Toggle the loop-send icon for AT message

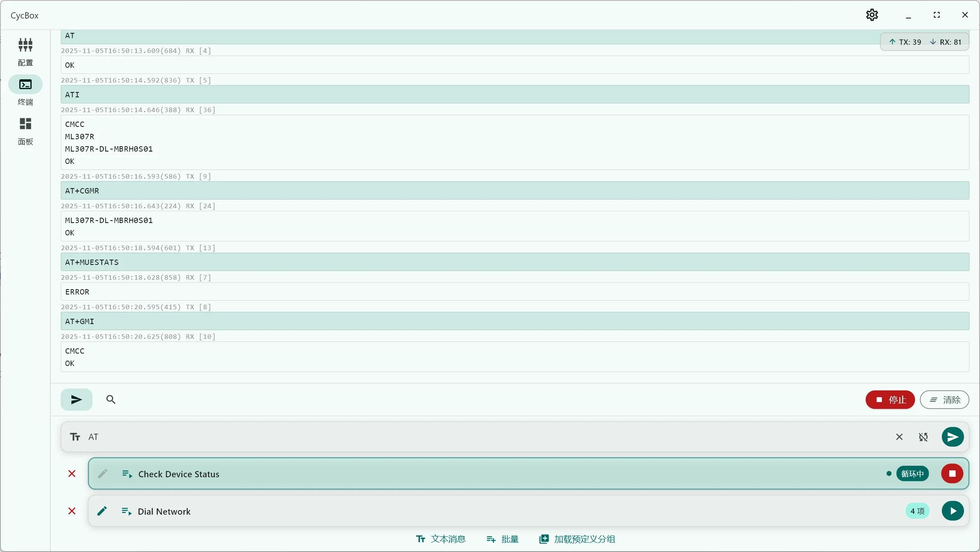pos(923,437)
